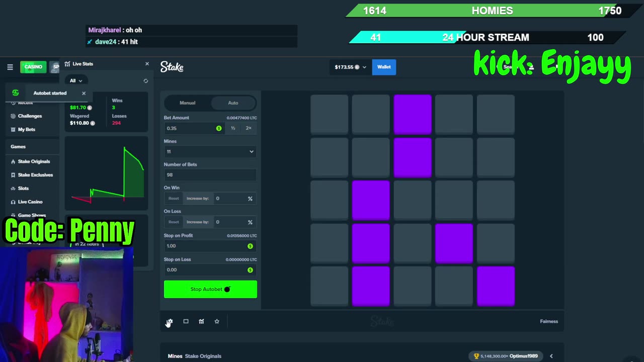Click the dollar icon in Bet Amount
Viewport: 644px width, 362px height.
219,128
